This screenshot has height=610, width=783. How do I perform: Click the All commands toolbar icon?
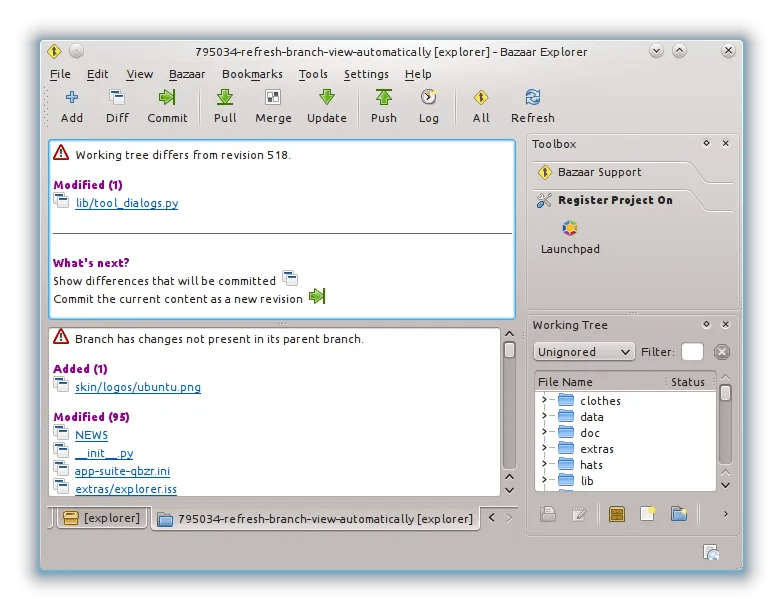[x=481, y=97]
